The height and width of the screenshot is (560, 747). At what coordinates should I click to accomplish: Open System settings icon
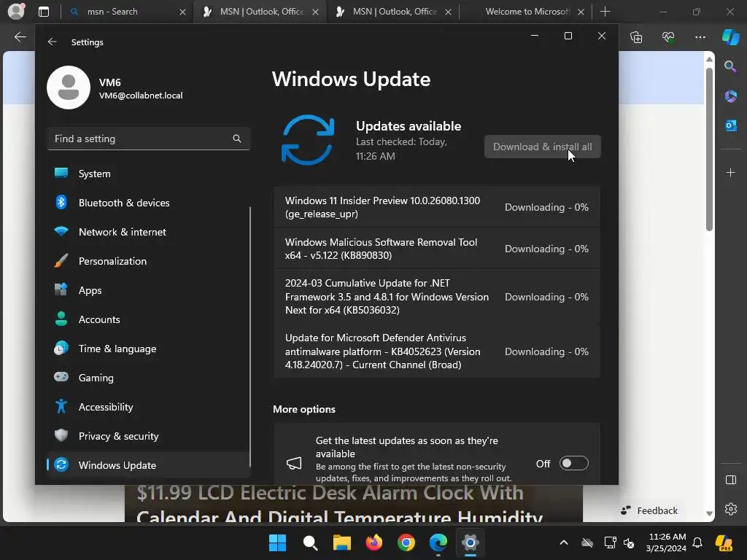click(61, 173)
